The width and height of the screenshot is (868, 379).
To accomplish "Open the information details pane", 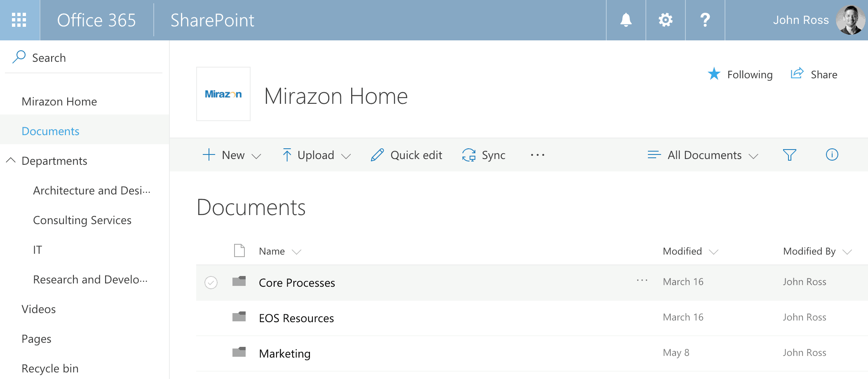I will coord(832,154).
